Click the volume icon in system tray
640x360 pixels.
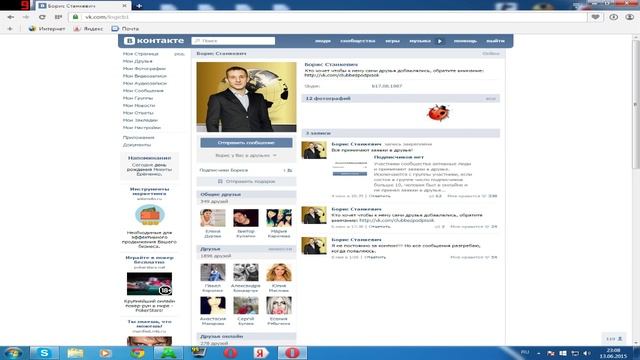pyautogui.click(x=587, y=353)
